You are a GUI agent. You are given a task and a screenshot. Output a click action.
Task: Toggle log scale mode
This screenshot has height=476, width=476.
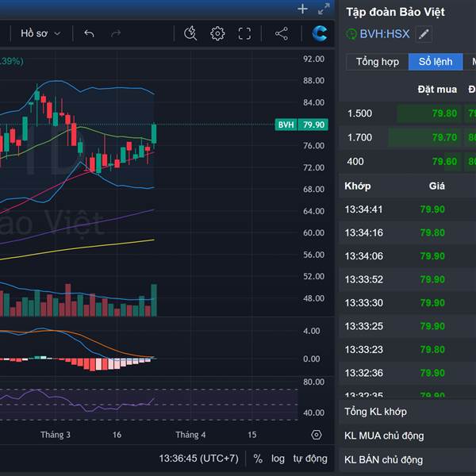tap(278, 459)
